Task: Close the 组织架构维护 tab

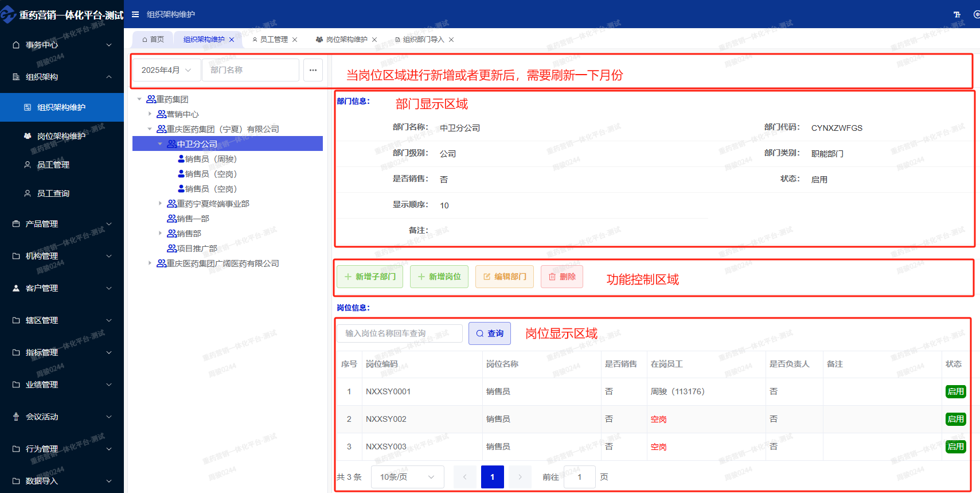Action: pyautogui.click(x=232, y=40)
